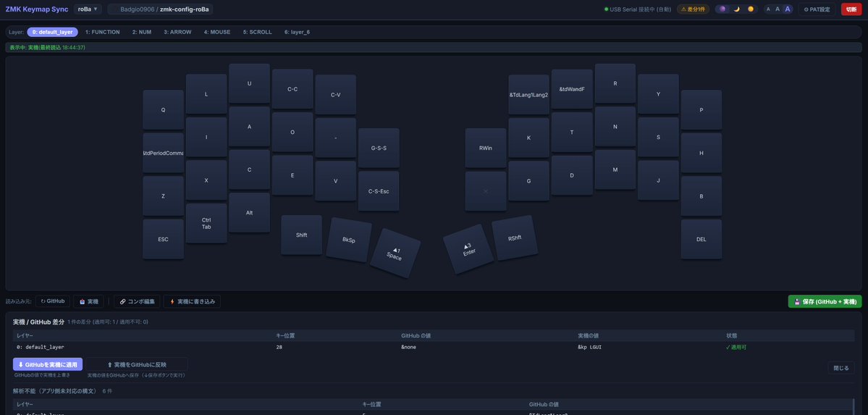Viewport: 868px width, 415px height.
Task: Load keymap from 実機 device button
Action: (88, 301)
